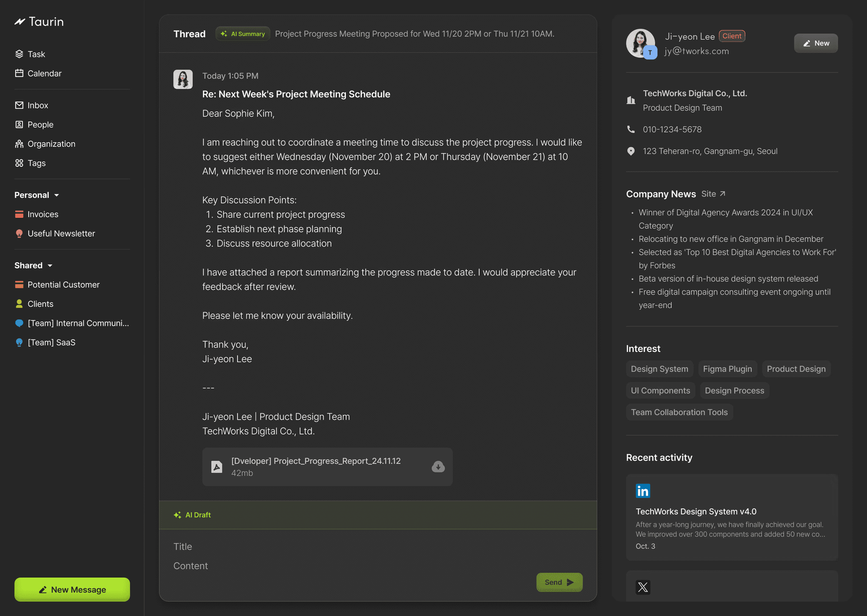Toggle the Organization view in sidebar
Screen dimensions: 867x616
(x=51, y=143)
